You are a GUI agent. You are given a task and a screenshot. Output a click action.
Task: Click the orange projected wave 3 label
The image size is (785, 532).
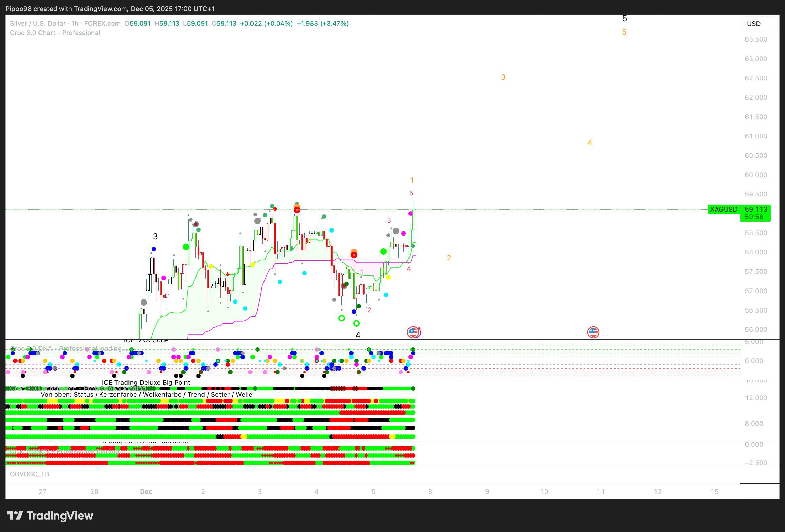click(x=503, y=77)
